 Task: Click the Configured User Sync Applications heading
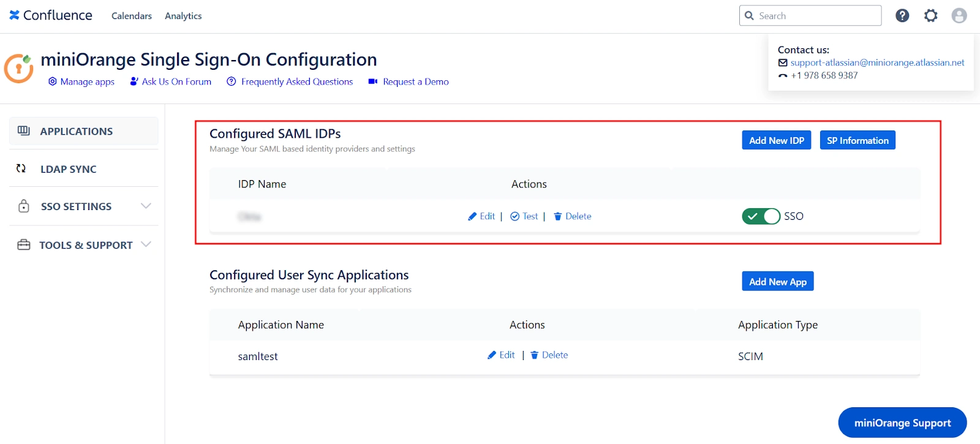[309, 275]
